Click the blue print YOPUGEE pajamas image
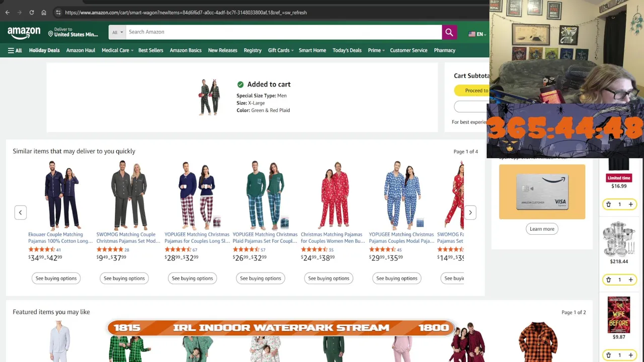Screen dimensions: 644x362 402,195
